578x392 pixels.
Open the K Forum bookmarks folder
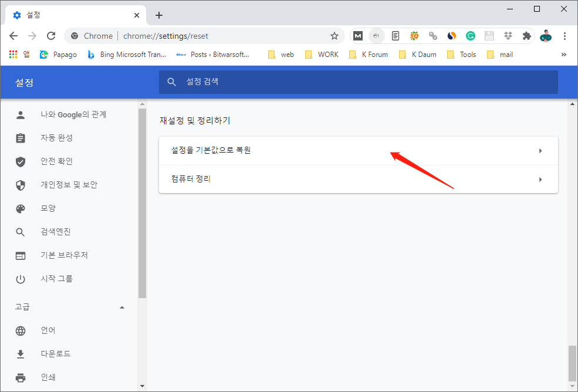[x=369, y=55]
